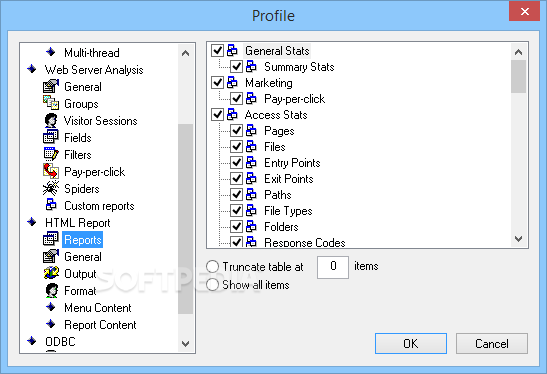
Task: Click the Exit Points report icon
Action: (251, 178)
